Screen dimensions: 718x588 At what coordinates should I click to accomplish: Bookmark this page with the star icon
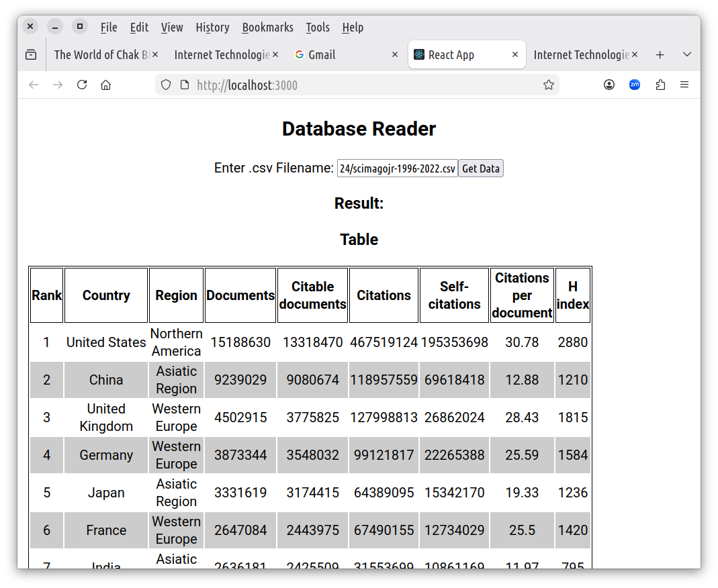pyautogui.click(x=548, y=85)
